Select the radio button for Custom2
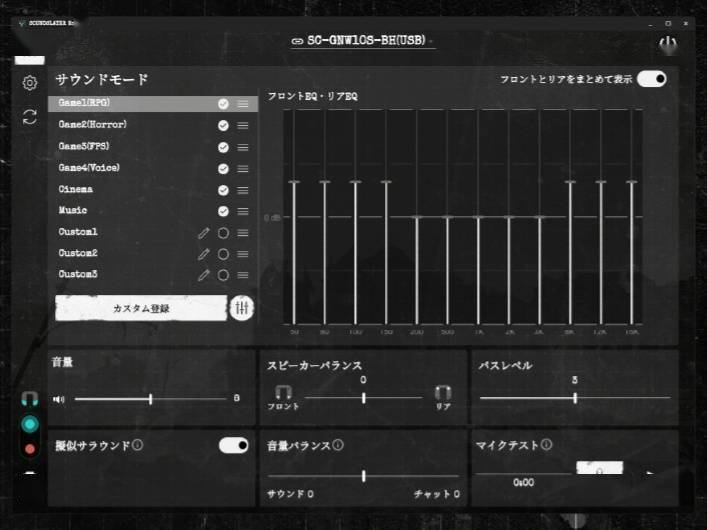Viewport: 707px width, 530px height. click(223, 254)
